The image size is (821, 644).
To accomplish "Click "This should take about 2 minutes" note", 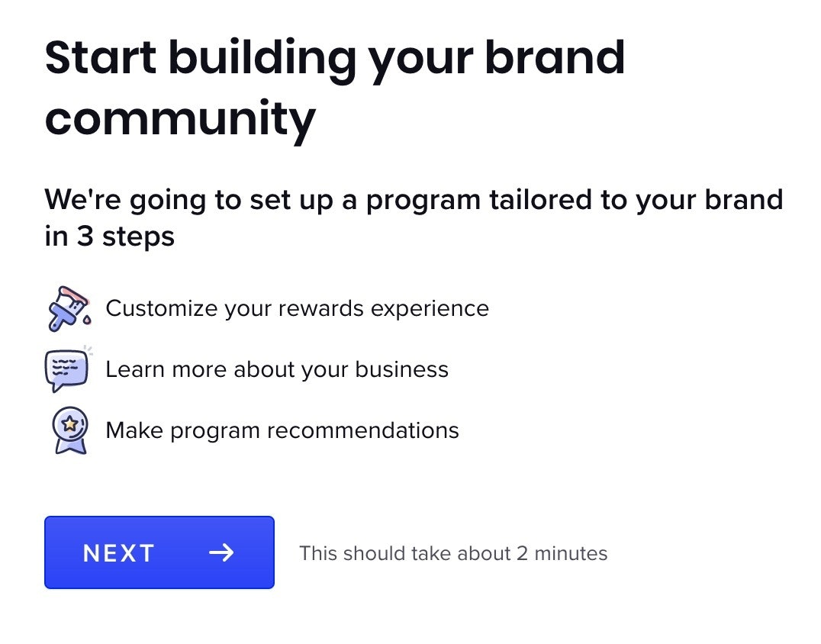I will point(453,553).
